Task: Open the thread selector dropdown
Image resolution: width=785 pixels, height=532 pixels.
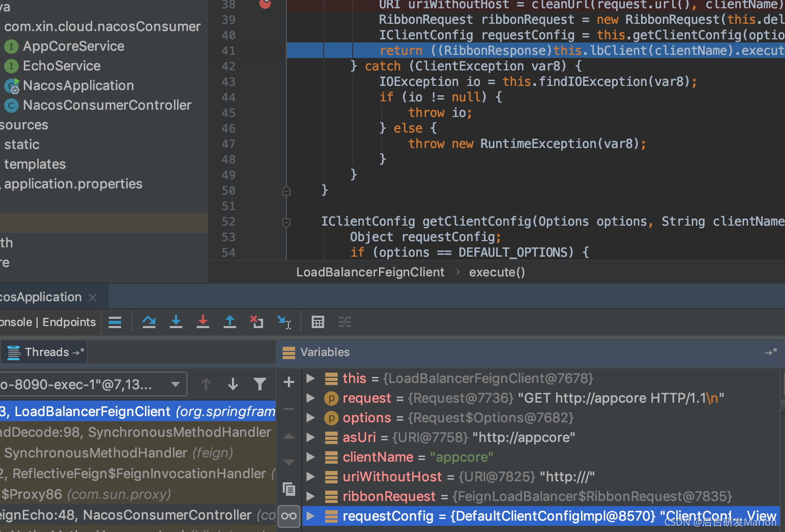Action: pyautogui.click(x=93, y=385)
